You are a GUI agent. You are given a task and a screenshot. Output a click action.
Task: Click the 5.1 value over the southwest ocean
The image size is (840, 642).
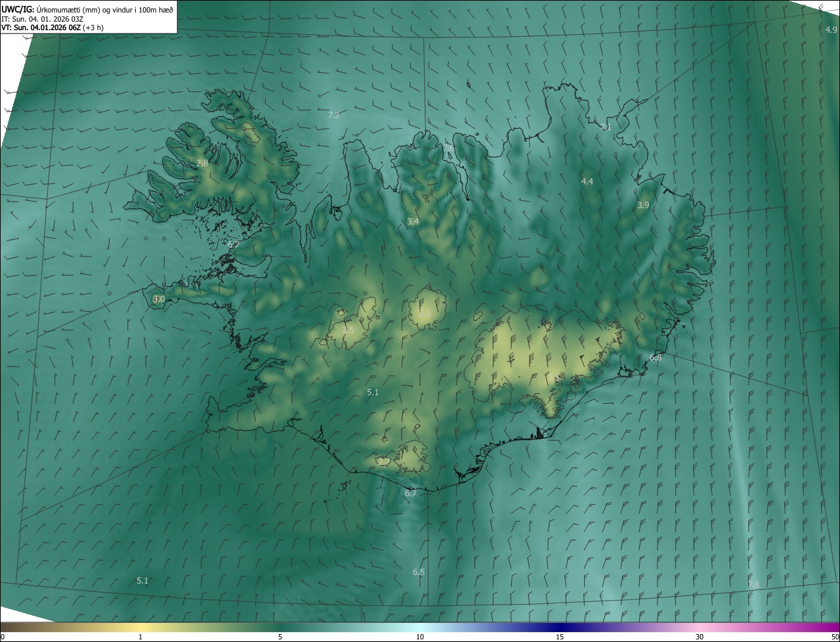pyautogui.click(x=142, y=580)
